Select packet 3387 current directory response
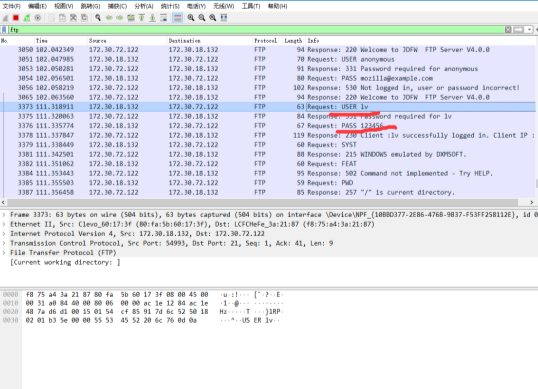 click(x=268, y=192)
